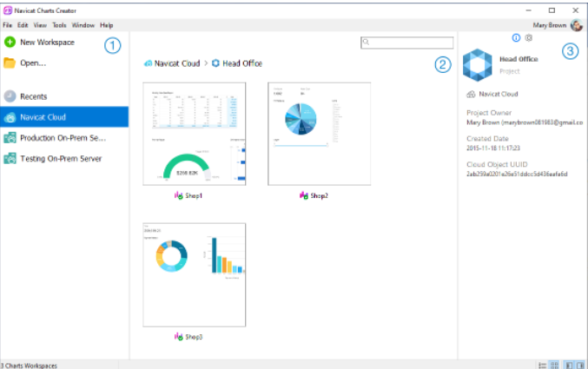Toggle the right information pane visibility
588x369 pixels.
580,366
